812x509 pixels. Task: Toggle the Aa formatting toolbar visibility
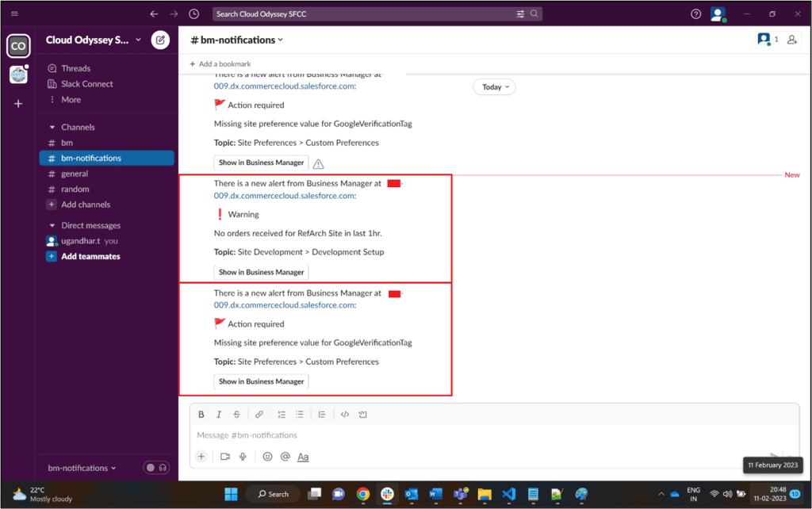[x=303, y=457]
